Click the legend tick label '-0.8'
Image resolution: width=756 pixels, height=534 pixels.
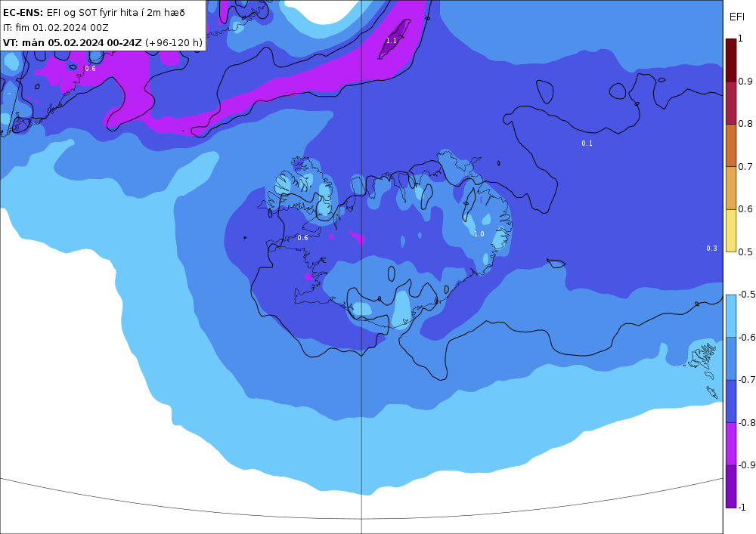(747, 422)
